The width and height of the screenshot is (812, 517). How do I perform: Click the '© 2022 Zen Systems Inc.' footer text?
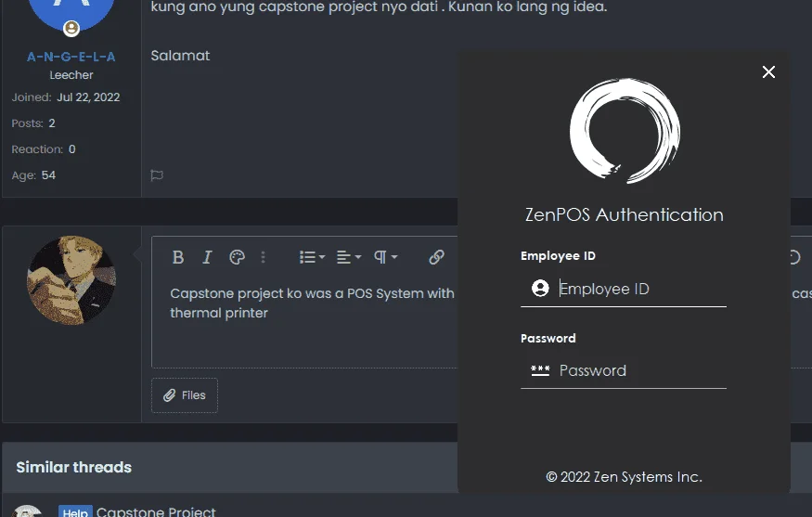[624, 476]
